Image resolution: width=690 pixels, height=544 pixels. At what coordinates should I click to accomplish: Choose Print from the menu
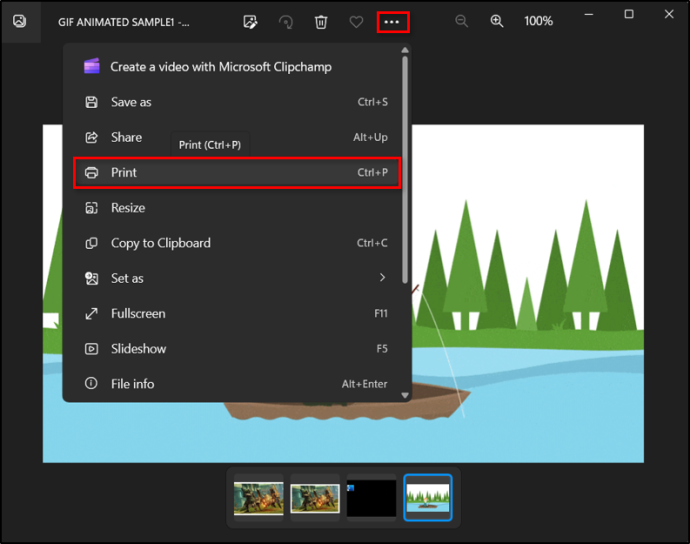coord(237,173)
